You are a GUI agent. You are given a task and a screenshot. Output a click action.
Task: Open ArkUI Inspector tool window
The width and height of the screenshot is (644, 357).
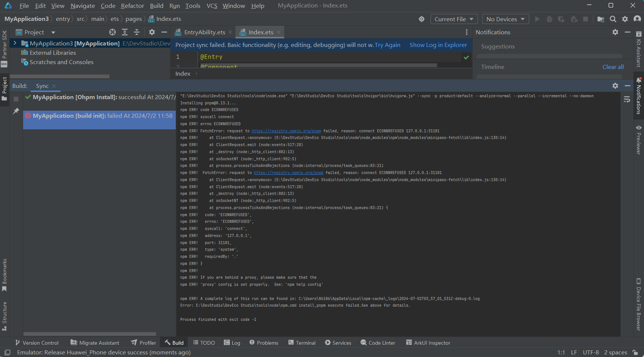coord(428,343)
